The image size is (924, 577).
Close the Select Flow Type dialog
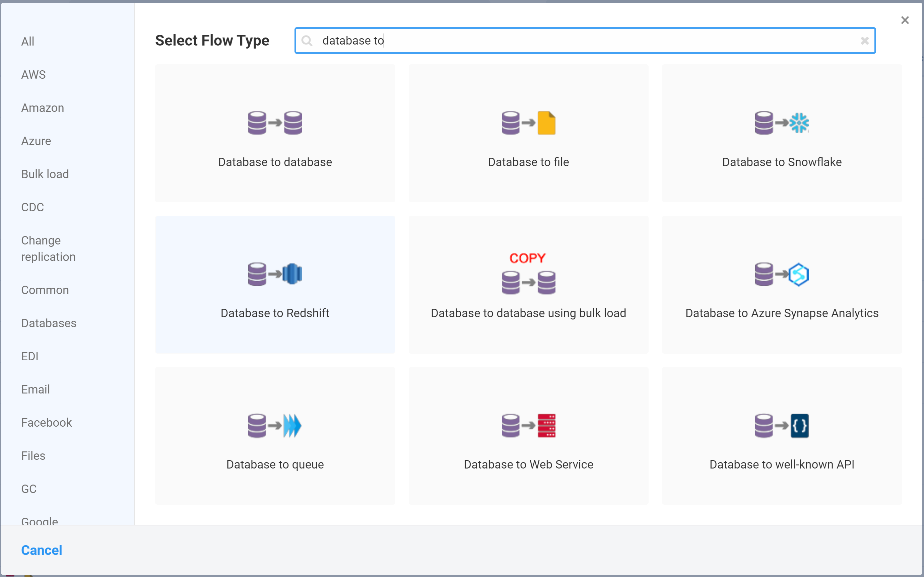pos(905,20)
